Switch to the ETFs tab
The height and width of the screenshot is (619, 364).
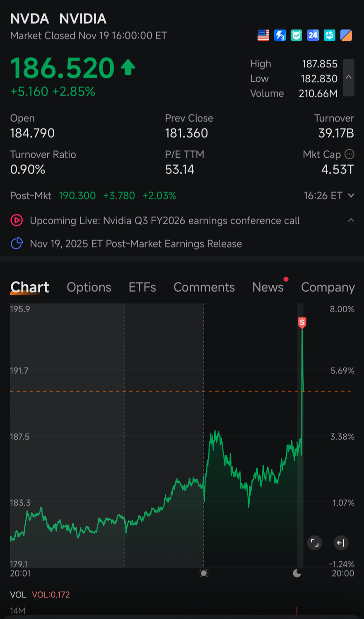click(x=142, y=287)
